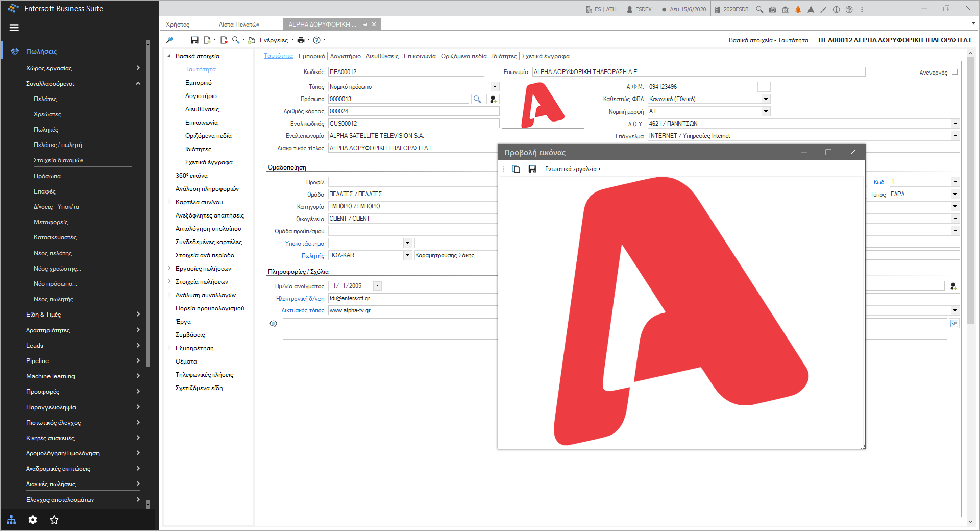Click the settings gear icon at the sidebar bottom

click(33, 520)
